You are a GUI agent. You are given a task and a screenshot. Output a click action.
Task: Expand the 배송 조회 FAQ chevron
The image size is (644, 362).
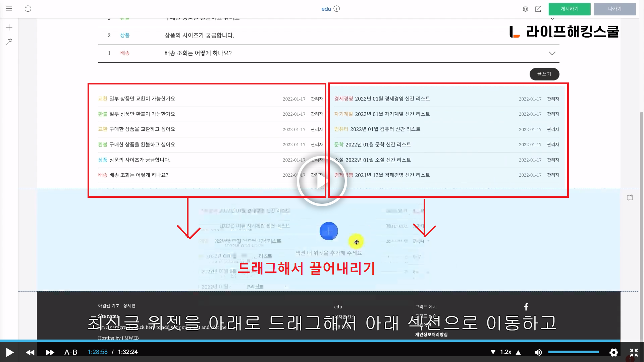point(552,53)
